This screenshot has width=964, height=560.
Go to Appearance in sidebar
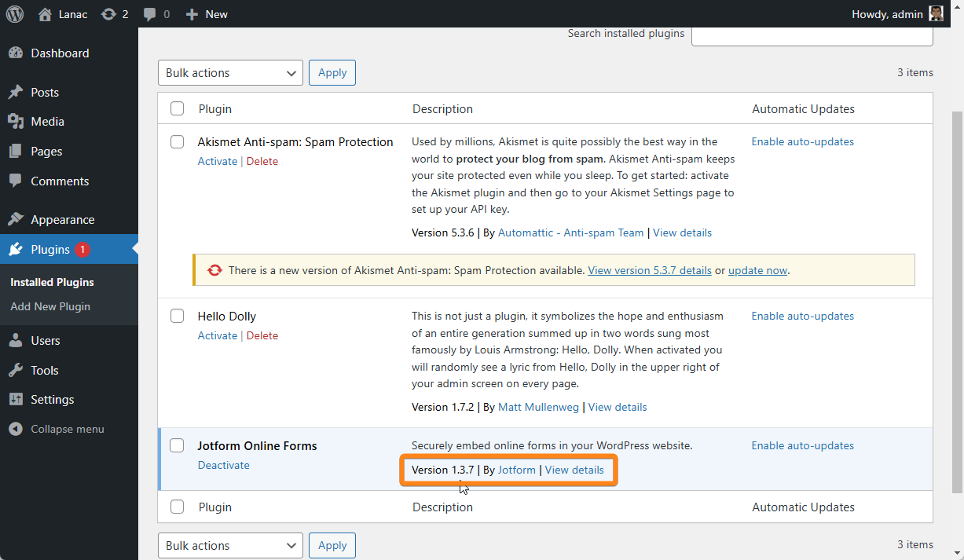tap(62, 220)
